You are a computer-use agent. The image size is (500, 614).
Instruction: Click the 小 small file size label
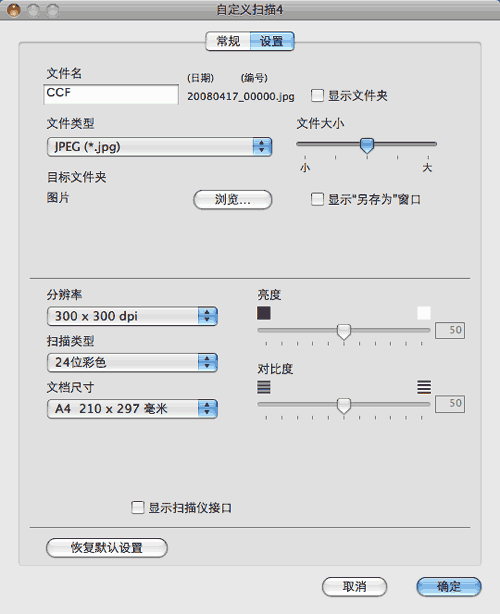coord(305,168)
